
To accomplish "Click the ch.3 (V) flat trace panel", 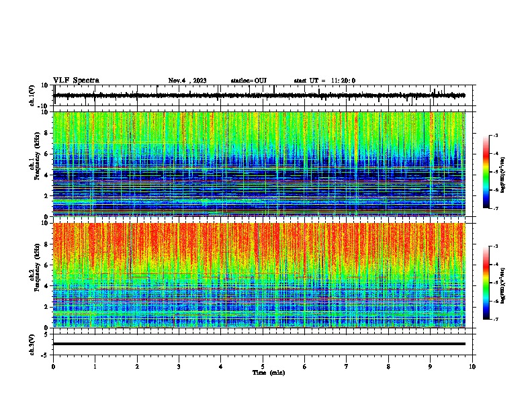I will pyautogui.click(x=264, y=345).
